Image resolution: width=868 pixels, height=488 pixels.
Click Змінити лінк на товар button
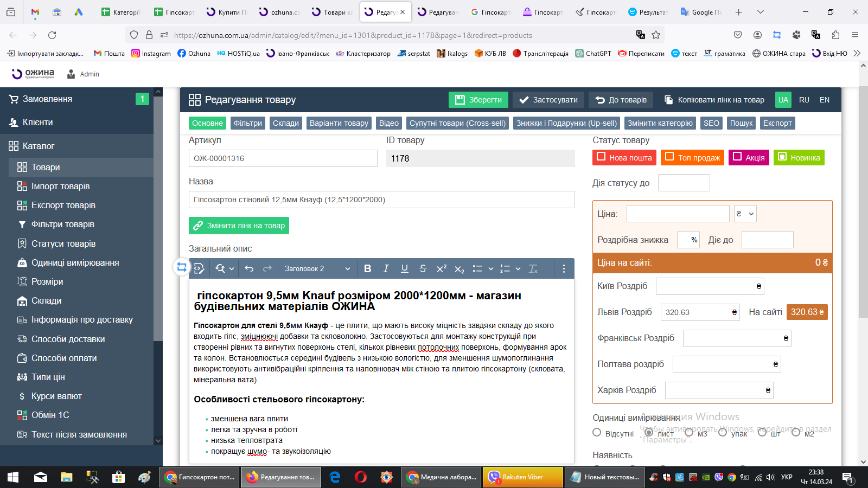coord(239,226)
